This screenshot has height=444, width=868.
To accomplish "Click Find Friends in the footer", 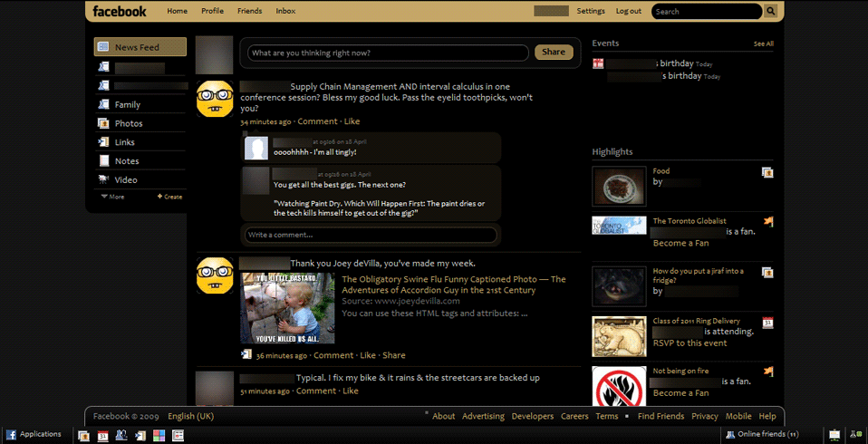I will pos(661,416).
